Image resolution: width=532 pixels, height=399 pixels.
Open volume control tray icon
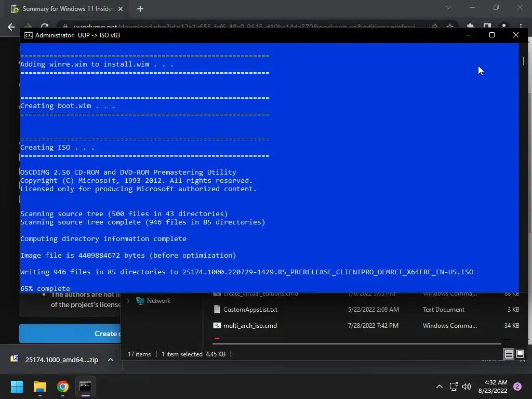[x=467, y=387]
